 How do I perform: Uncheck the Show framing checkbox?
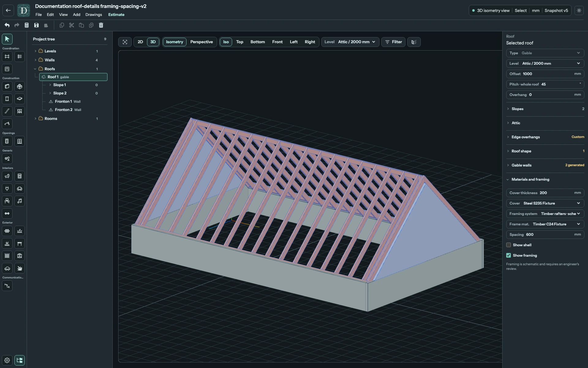click(509, 255)
